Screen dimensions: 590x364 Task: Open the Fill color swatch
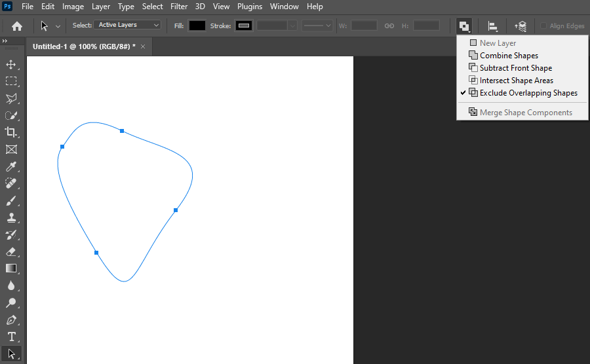pyautogui.click(x=197, y=26)
